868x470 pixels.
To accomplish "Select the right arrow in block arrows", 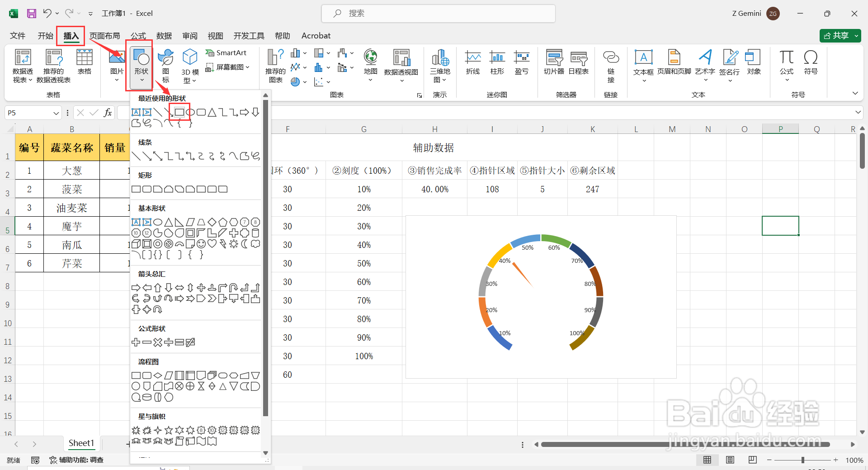I will pos(136,288).
